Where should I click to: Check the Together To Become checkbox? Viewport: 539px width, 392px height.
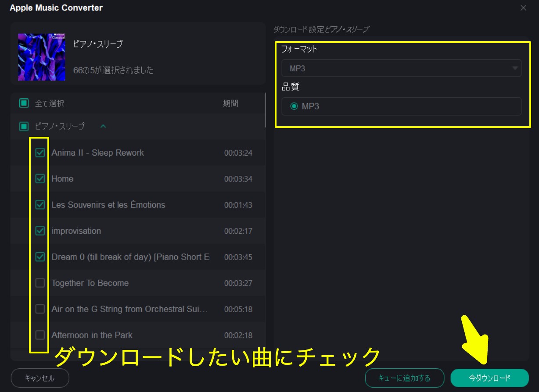tap(40, 283)
